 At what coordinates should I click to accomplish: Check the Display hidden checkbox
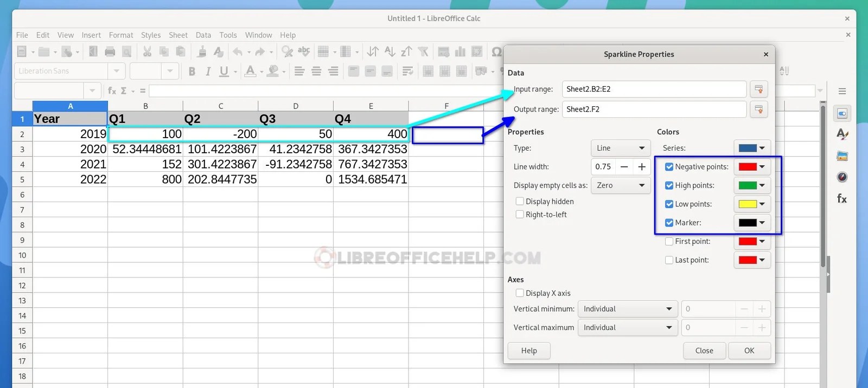[x=520, y=202]
